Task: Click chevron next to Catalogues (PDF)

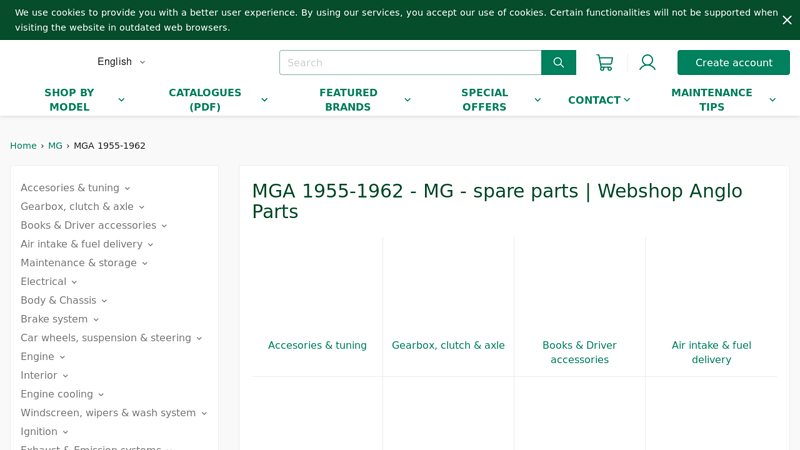Action: coord(264,100)
